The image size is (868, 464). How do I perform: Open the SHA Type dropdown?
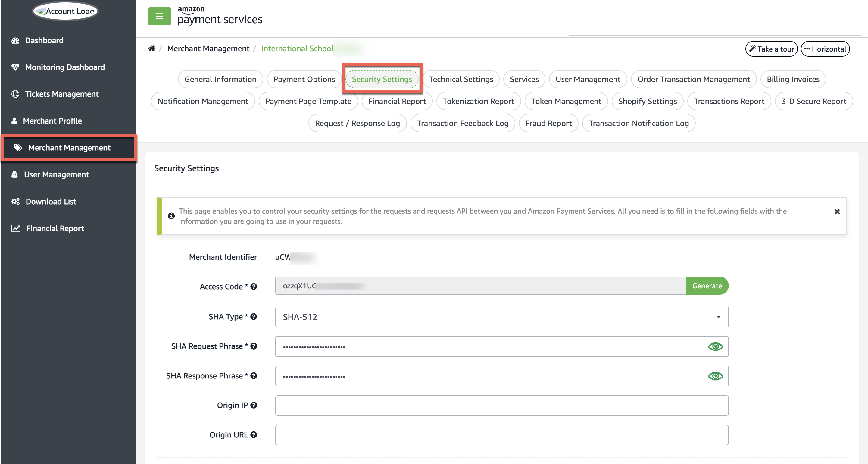point(502,317)
